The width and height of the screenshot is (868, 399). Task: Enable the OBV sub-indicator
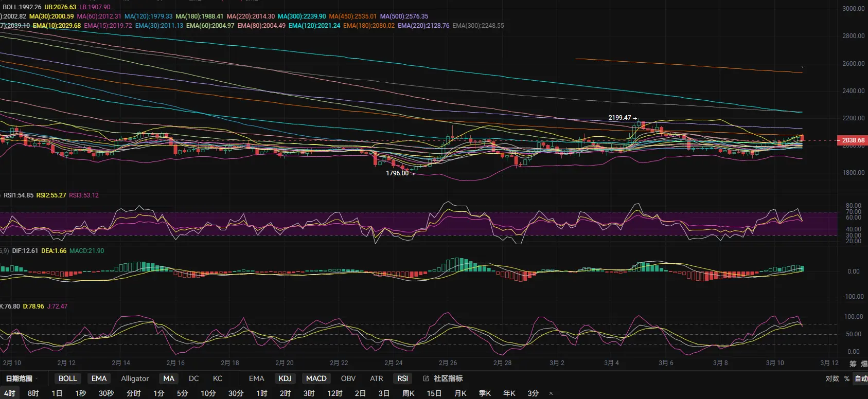pos(348,378)
